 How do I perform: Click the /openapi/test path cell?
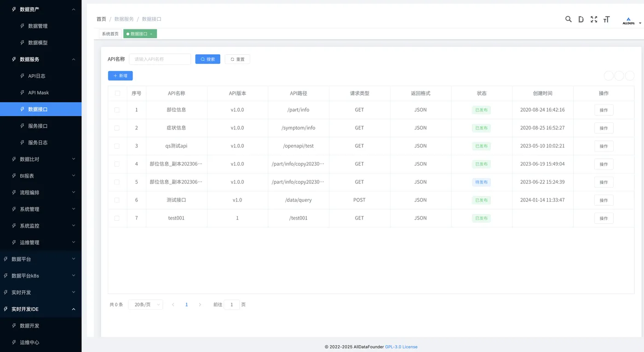point(299,146)
